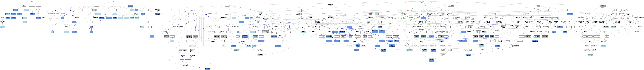Select the 'molecular transducer activity' node
Screen dimensions: 644x70
(32, 6)
